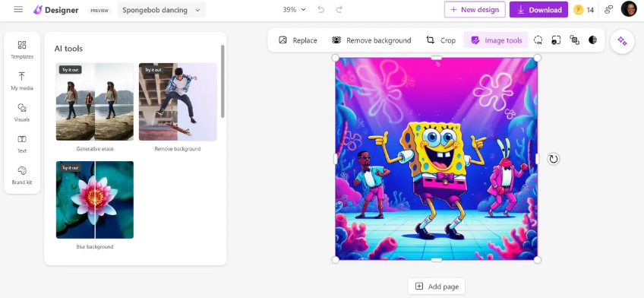Start a New design
The height and width of the screenshot is (298, 644).
(x=475, y=9)
